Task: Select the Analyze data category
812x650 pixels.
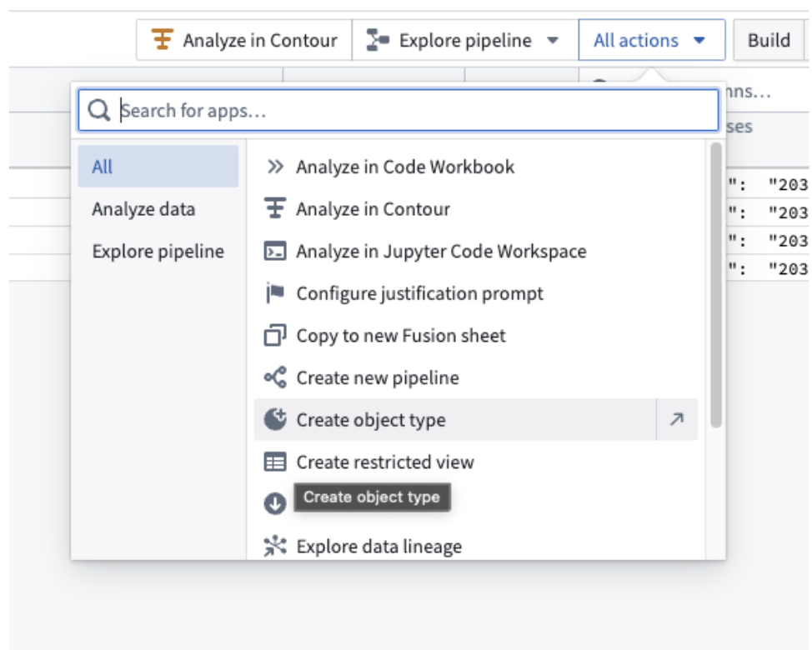Action: (x=143, y=209)
